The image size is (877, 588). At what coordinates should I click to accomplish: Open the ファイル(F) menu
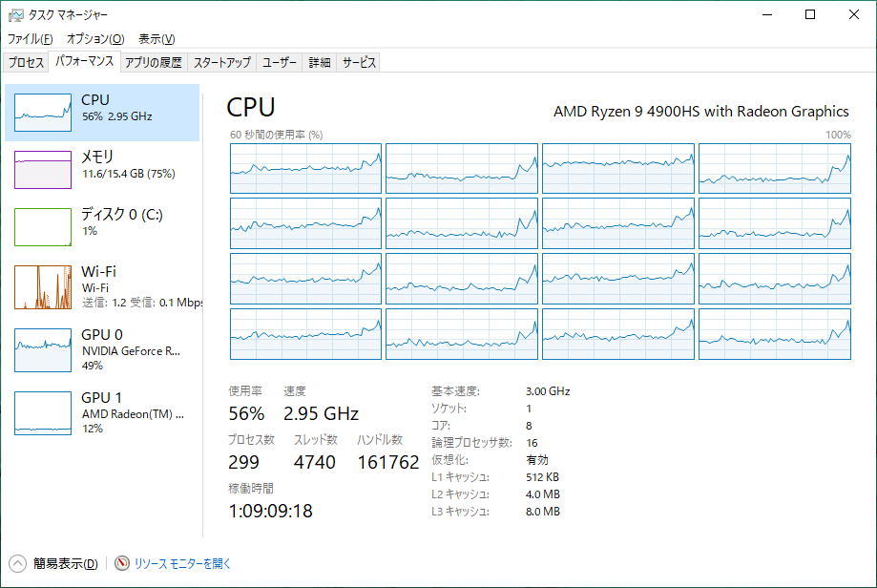click(x=31, y=38)
